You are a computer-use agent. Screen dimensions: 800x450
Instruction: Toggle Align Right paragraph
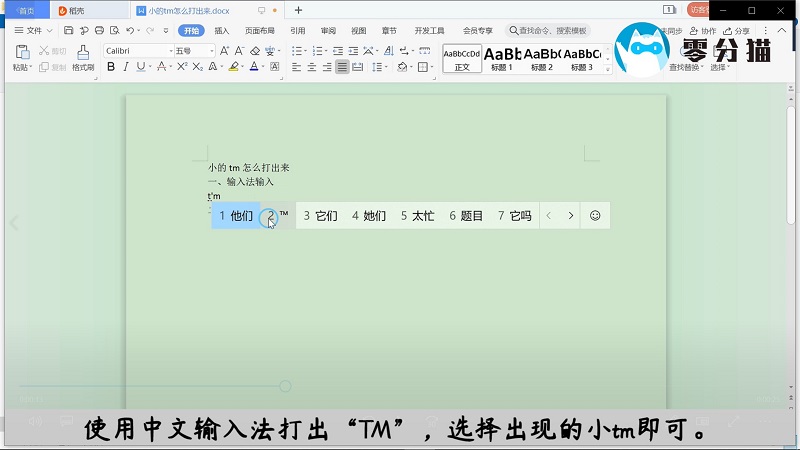tap(327, 67)
